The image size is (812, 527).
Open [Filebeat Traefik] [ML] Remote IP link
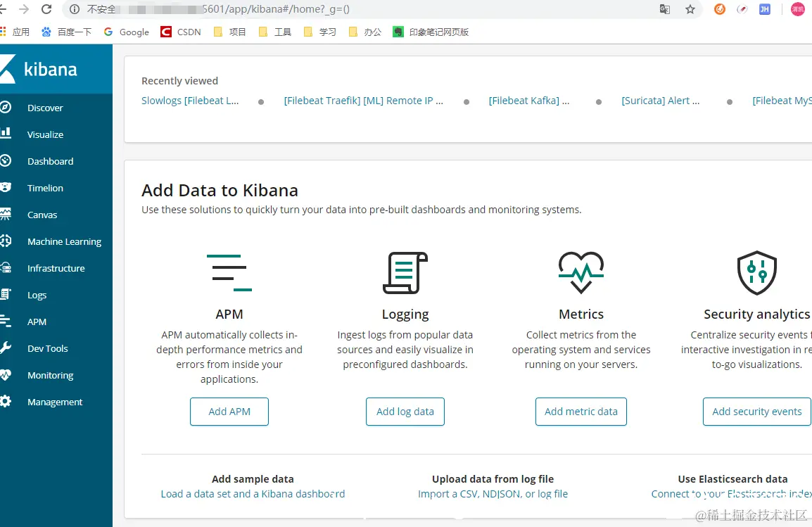point(364,101)
